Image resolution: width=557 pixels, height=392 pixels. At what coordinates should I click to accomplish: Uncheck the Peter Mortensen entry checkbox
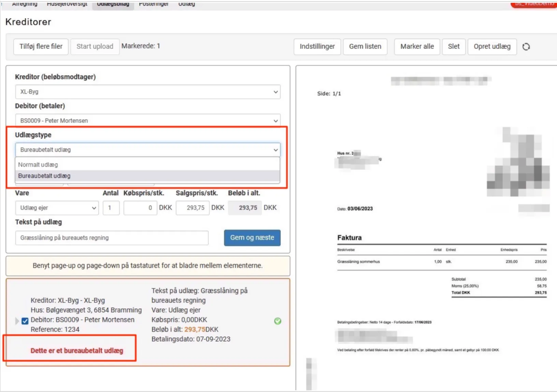point(25,321)
